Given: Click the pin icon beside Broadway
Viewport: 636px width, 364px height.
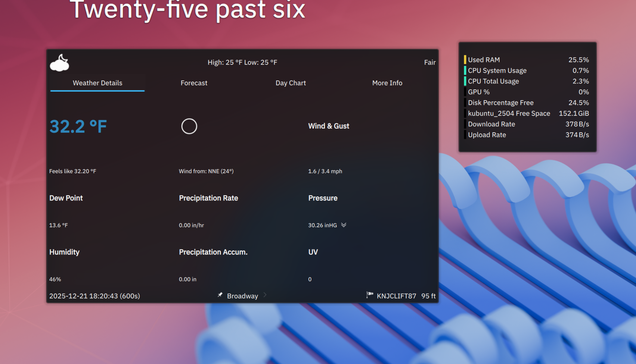Looking at the screenshot, I should [220, 295].
